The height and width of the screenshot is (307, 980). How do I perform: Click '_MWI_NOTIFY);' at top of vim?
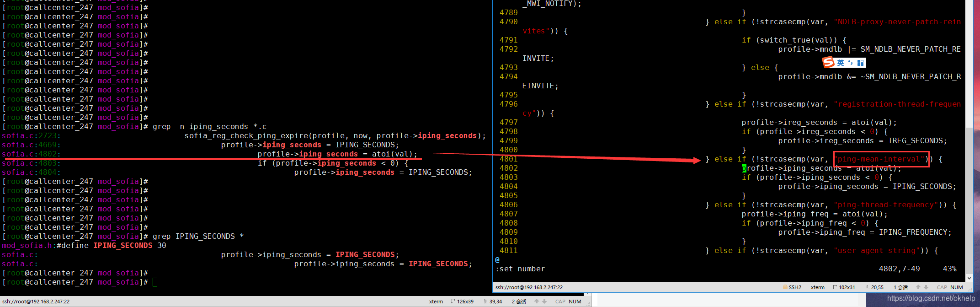552,4
